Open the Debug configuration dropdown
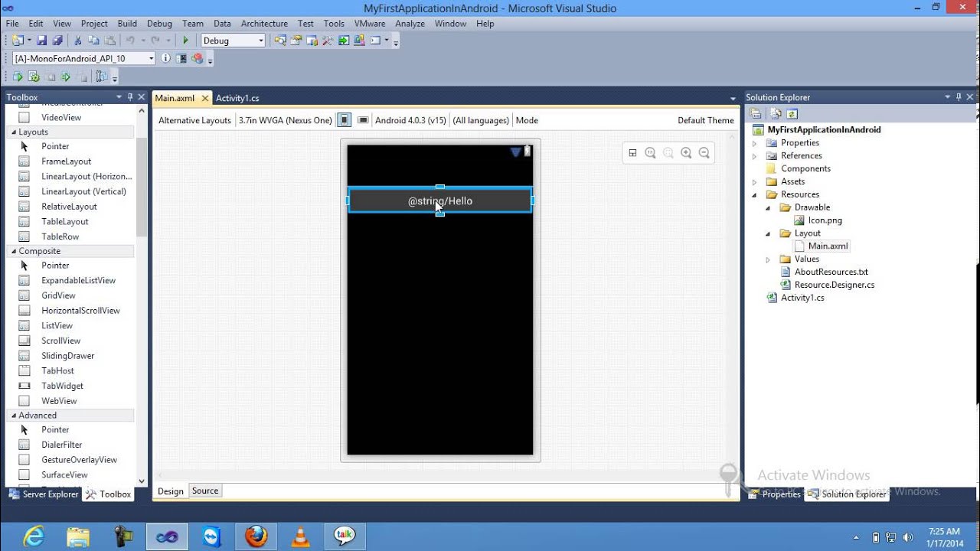Screen dimensions: 980x551 (x=261, y=41)
